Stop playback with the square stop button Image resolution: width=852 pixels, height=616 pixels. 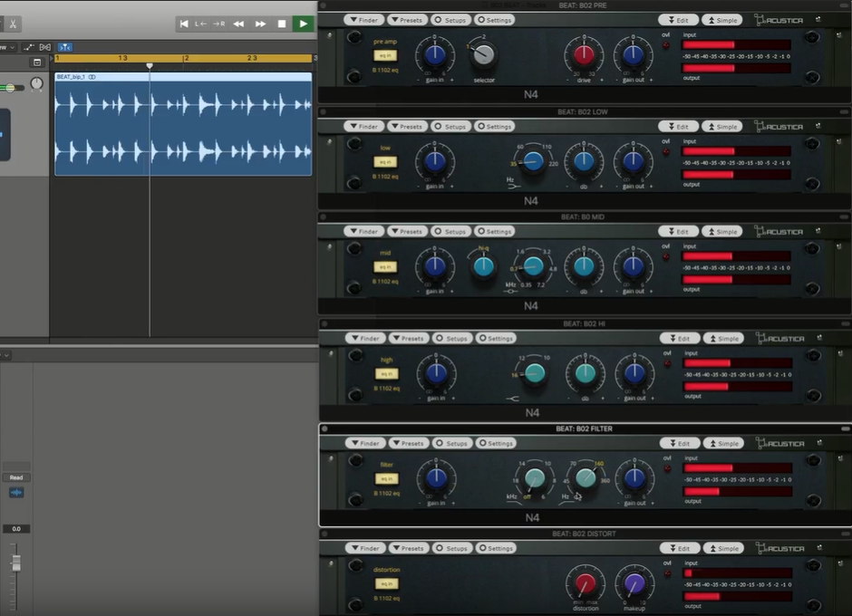pyautogui.click(x=282, y=24)
